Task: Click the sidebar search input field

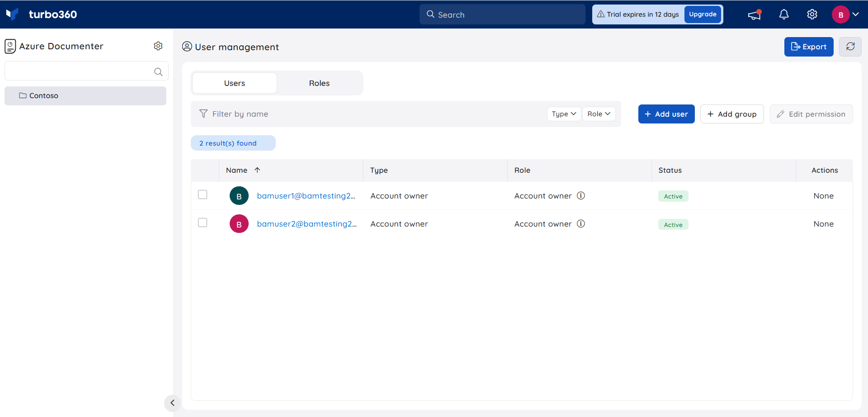Action: (x=86, y=71)
